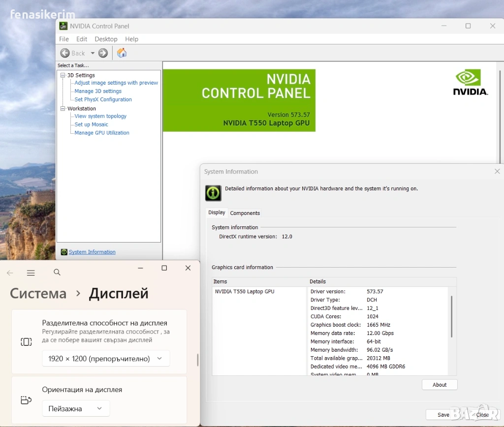Click the NVIDIA logo in the banner
Viewport: 504px width, 427px height.
point(470,82)
